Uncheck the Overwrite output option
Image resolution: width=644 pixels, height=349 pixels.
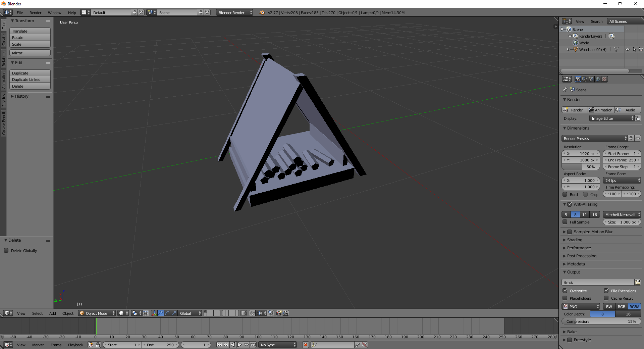click(x=565, y=291)
